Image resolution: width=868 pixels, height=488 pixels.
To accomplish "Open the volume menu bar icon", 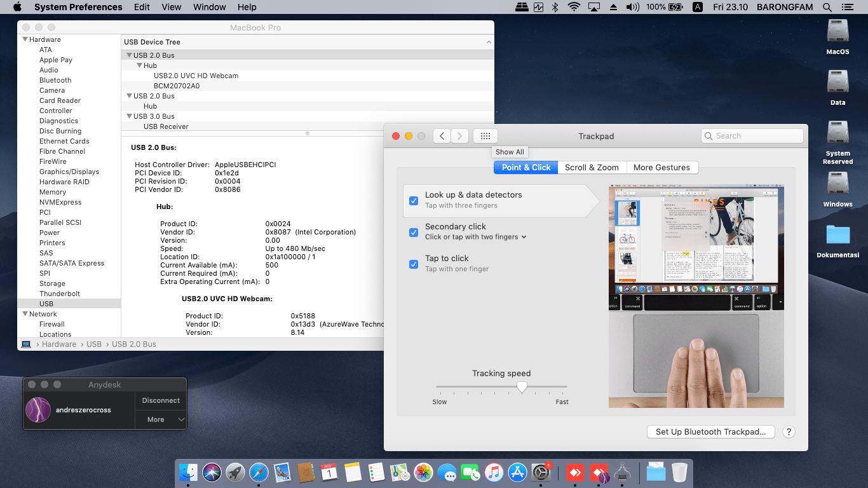I will 632,7.
